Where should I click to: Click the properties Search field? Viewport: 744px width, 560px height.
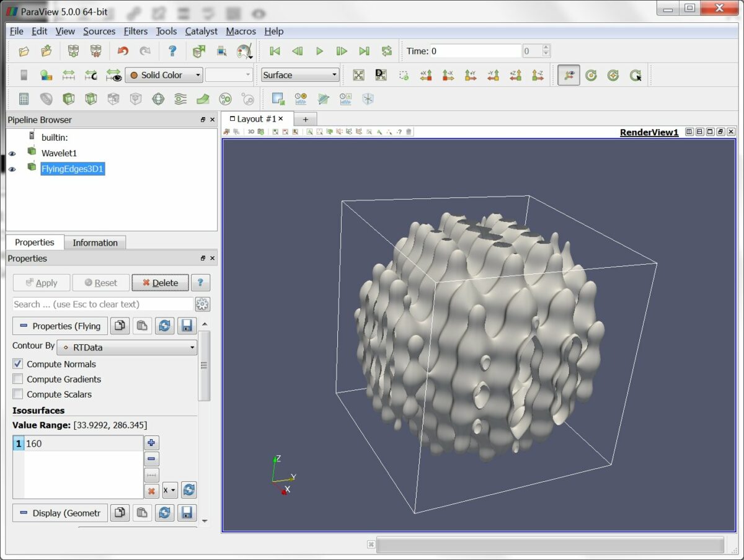point(103,304)
